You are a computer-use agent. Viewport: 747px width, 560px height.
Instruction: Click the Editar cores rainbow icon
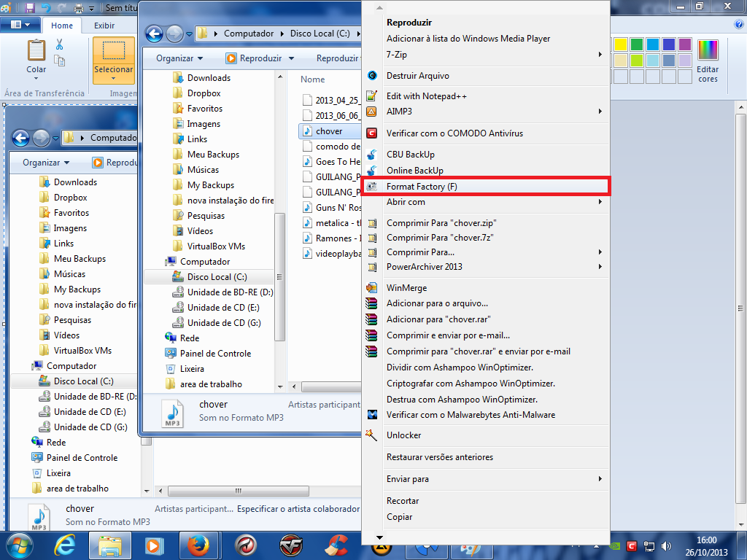point(708,50)
